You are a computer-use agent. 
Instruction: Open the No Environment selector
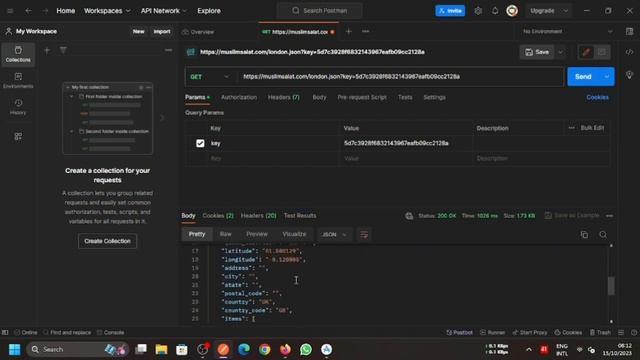567,31
